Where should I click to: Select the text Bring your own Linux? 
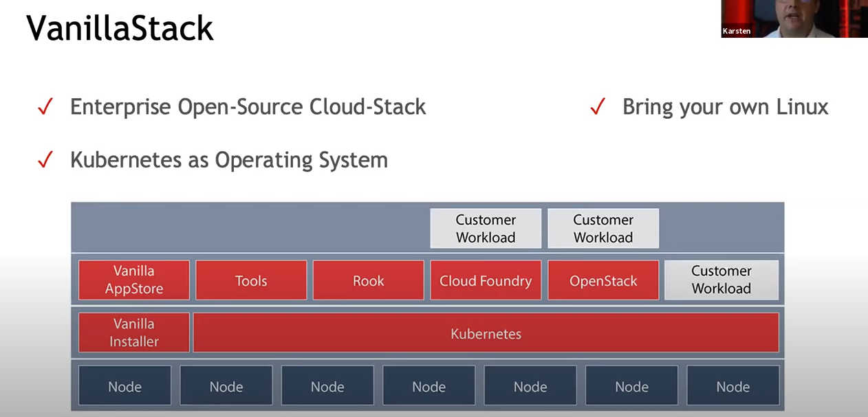(x=726, y=107)
